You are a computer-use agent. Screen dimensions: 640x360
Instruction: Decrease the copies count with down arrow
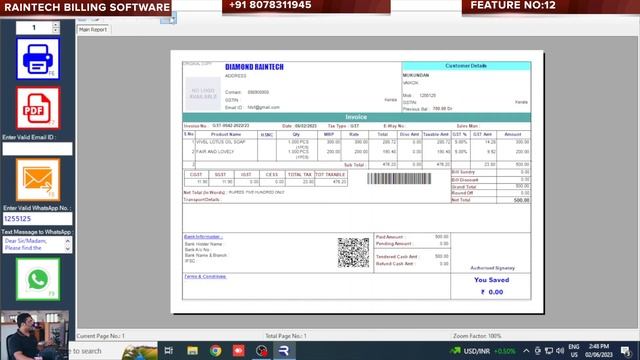[x=56, y=31]
